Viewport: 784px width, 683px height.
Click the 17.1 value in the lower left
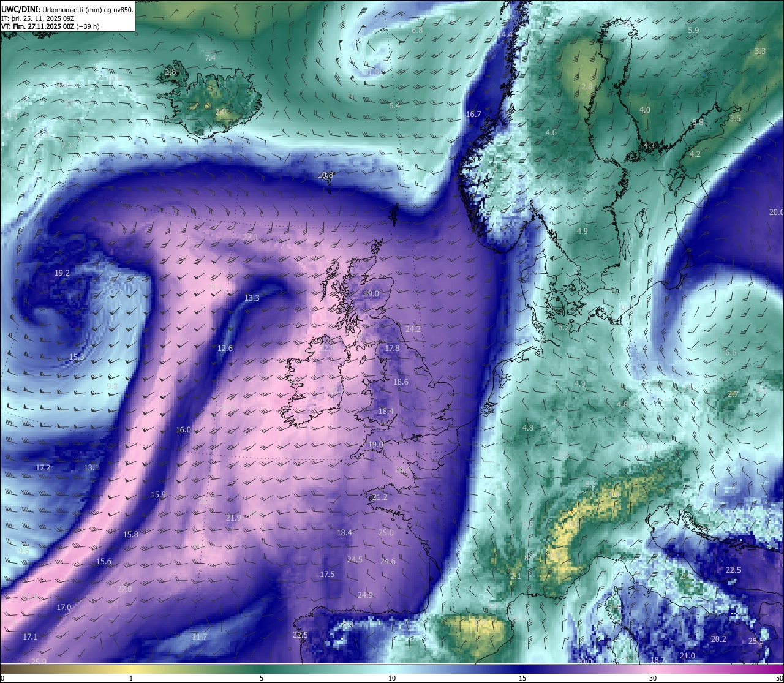point(30,637)
